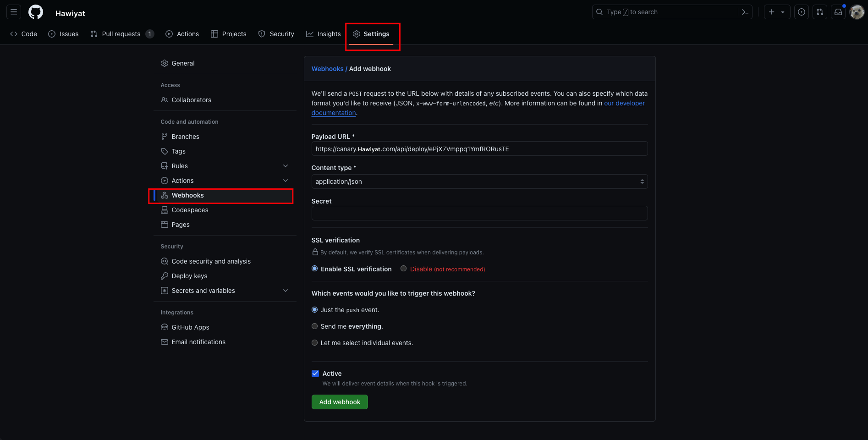
Task: Click the pull requests icon in the header
Action: point(820,12)
